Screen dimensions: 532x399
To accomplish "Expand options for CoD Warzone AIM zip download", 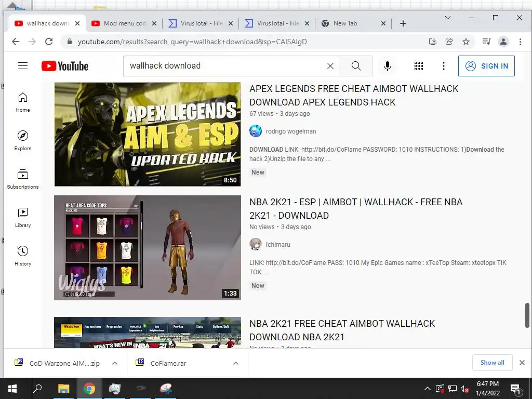I will (115, 363).
